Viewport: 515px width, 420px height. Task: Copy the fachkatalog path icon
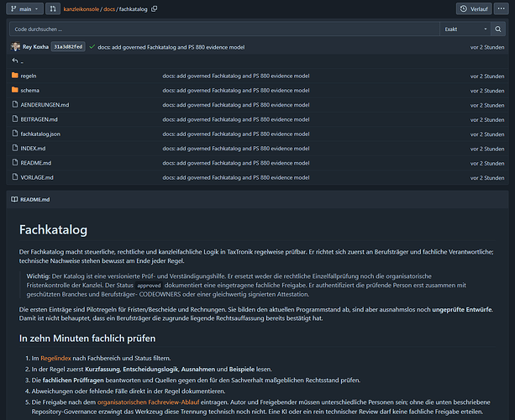tap(154, 9)
